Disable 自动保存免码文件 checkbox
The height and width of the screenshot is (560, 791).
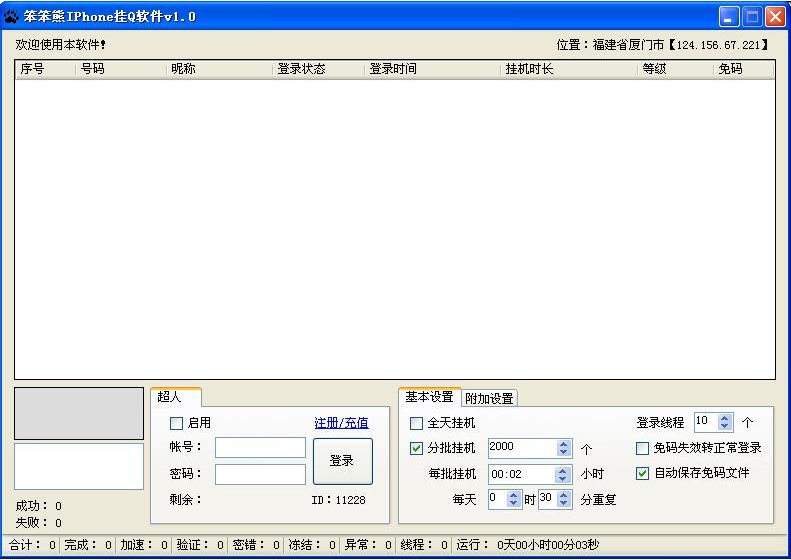pyautogui.click(x=642, y=473)
